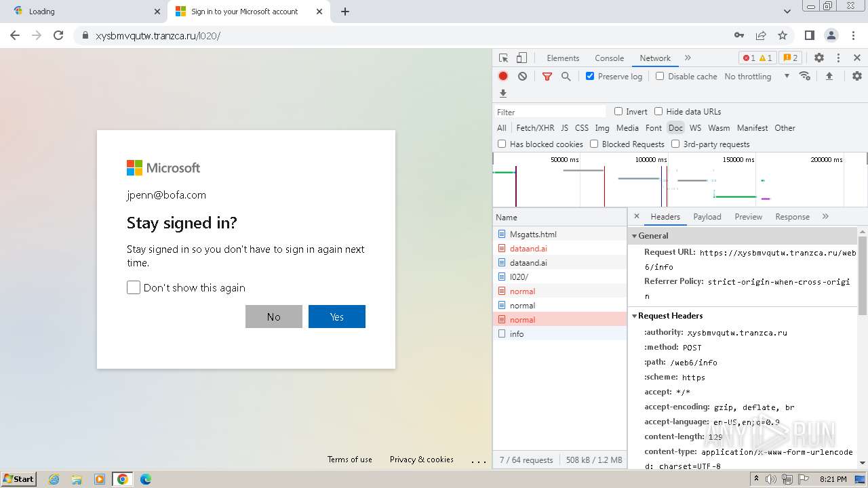The image size is (868, 488).
Task: Show hidden system tray icons
Action: click(x=757, y=479)
